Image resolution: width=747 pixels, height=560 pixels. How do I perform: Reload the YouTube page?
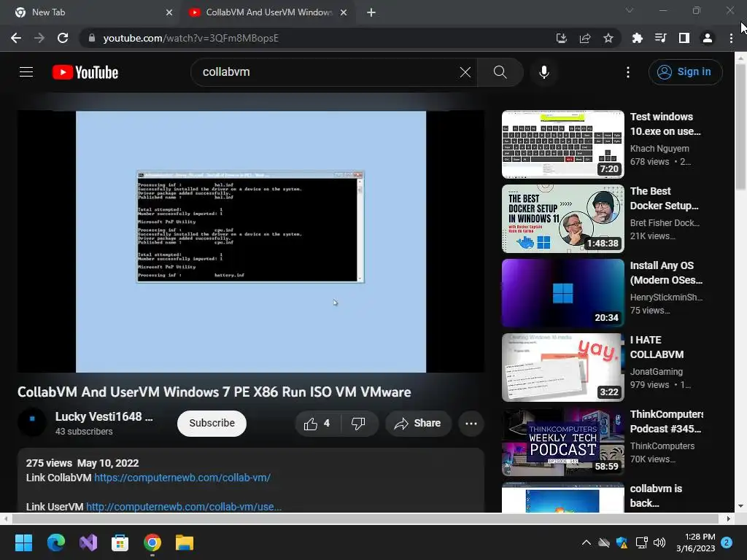[63, 38]
